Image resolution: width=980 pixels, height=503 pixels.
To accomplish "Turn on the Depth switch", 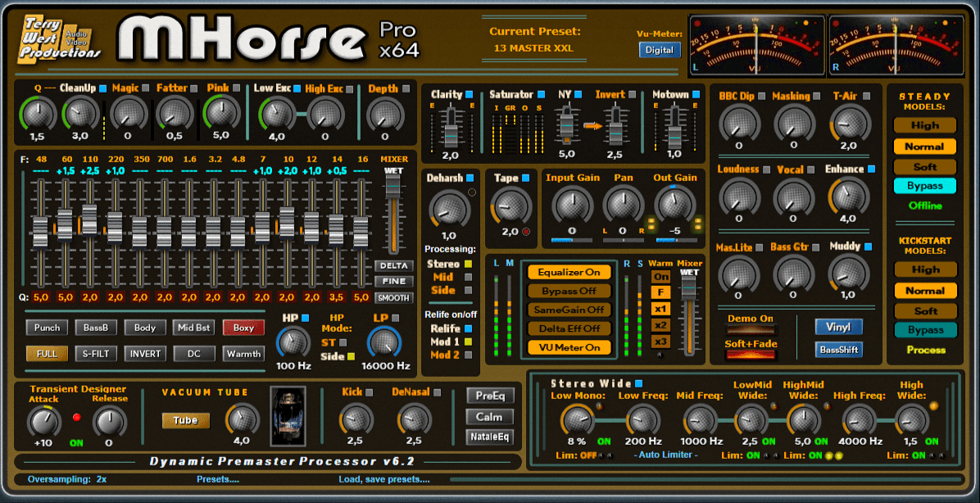I will coord(406,88).
